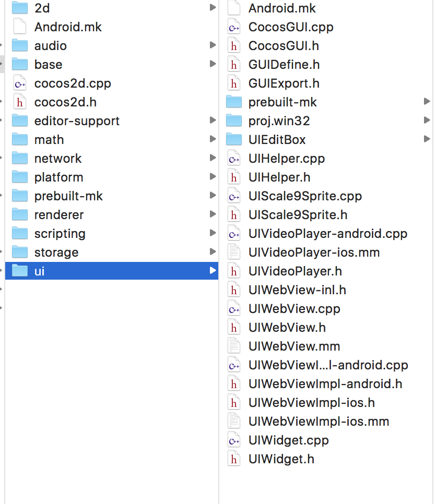Select the UIScale9Sprite.cpp file name
The height and width of the screenshot is (504, 448).
[x=305, y=196]
